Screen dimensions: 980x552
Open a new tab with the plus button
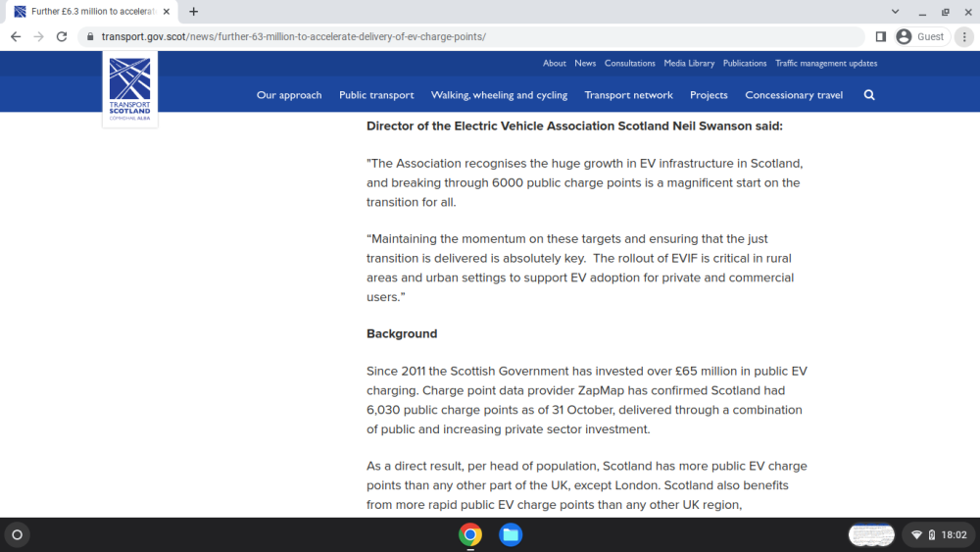(194, 11)
